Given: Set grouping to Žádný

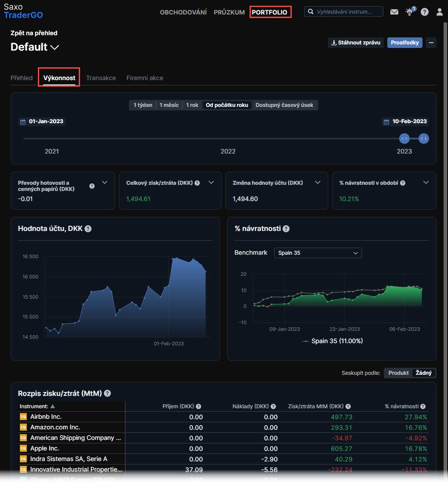Looking at the screenshot, I should [424, 373].
